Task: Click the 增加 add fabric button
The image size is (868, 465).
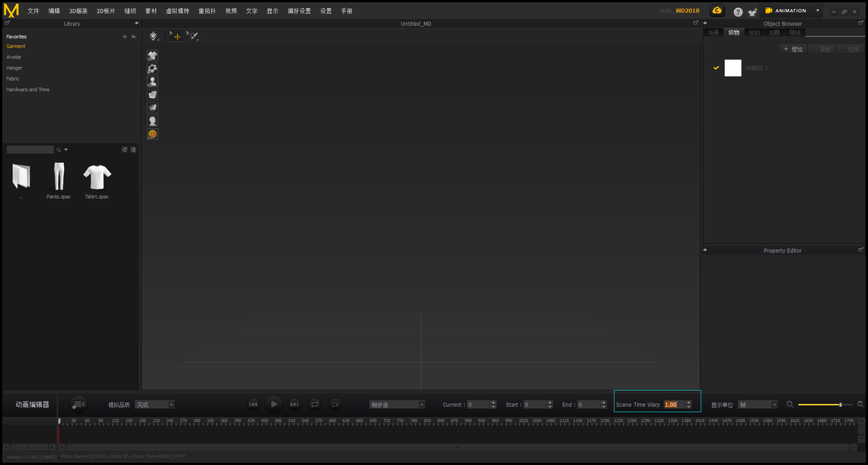Action: (793, 49)
